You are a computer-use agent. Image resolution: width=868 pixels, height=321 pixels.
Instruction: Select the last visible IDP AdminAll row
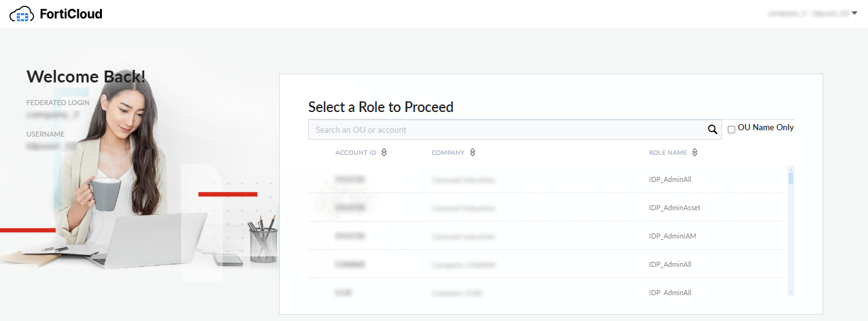(670, 293)
